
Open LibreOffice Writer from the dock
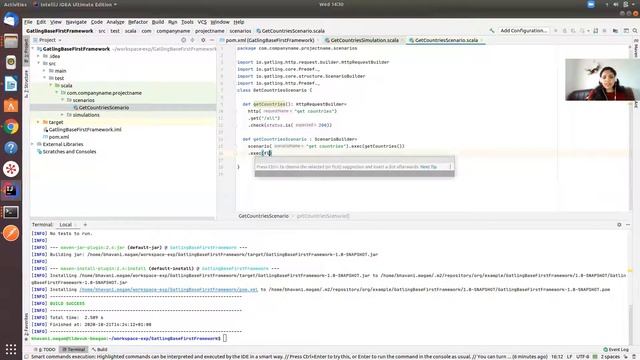point(11,84)
